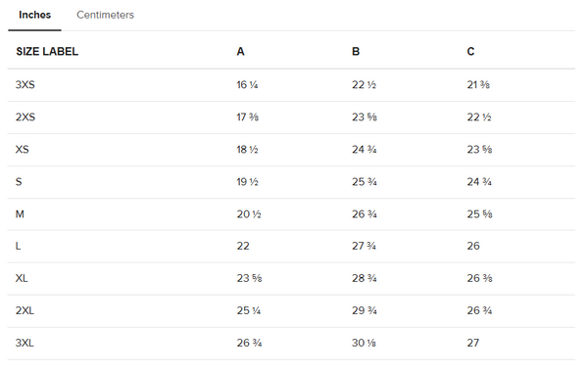The height and width of the screenshot is (372, 588).
Task: Click the L size label
Action: tap(18, 246)
